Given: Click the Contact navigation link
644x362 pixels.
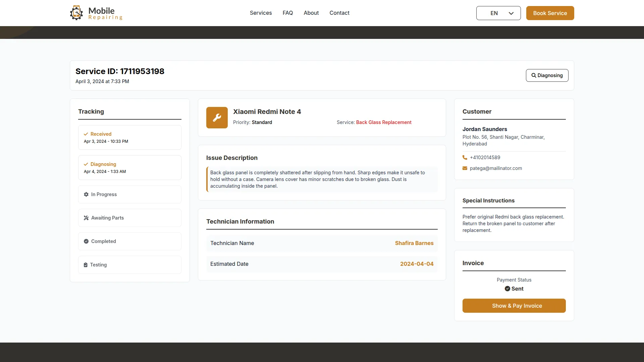Looking at the screenshot, I should click(339, 13).
